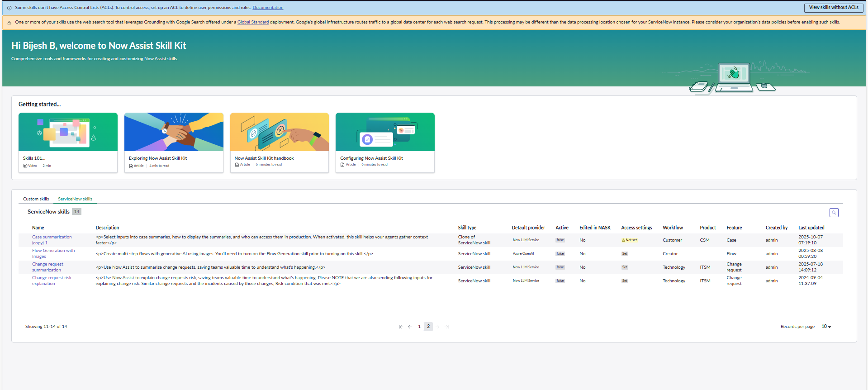Viewport: 868px width, 390px height.
Task: Click the Skill type column header
Action: point(467,228)
